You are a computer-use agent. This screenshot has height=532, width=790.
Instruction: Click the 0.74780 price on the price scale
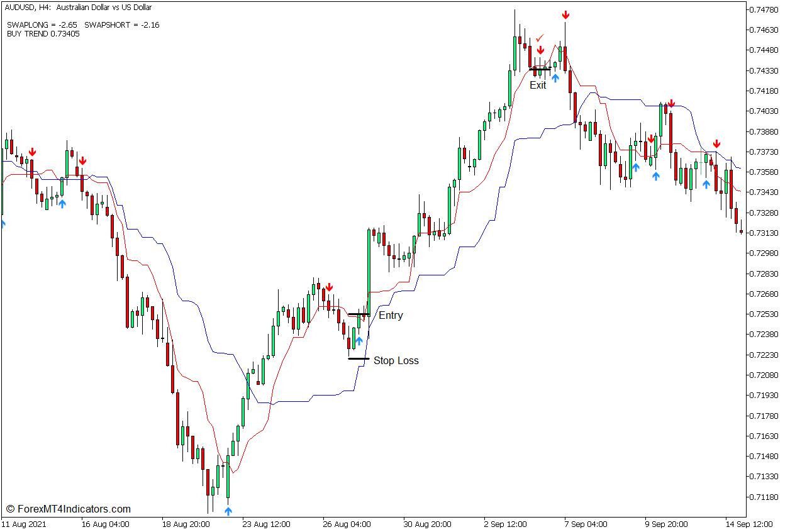[762, 9]
